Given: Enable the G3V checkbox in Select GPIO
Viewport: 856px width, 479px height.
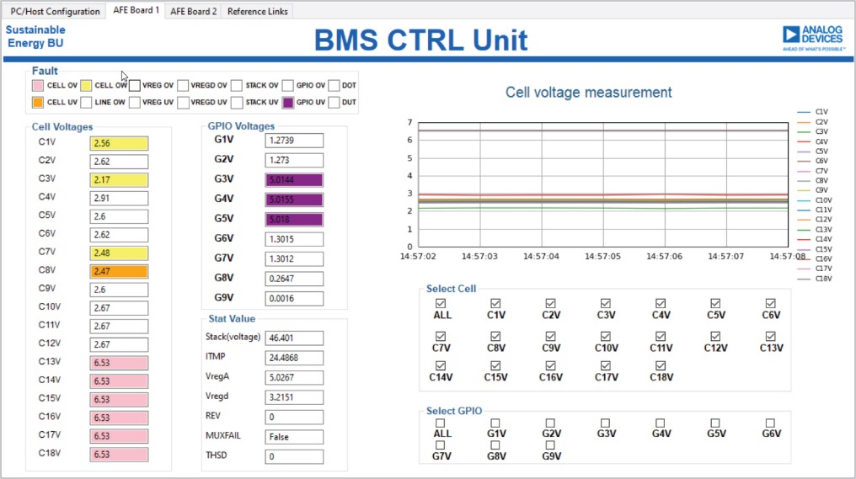Looking at the screenshot, I should (605, 423).
